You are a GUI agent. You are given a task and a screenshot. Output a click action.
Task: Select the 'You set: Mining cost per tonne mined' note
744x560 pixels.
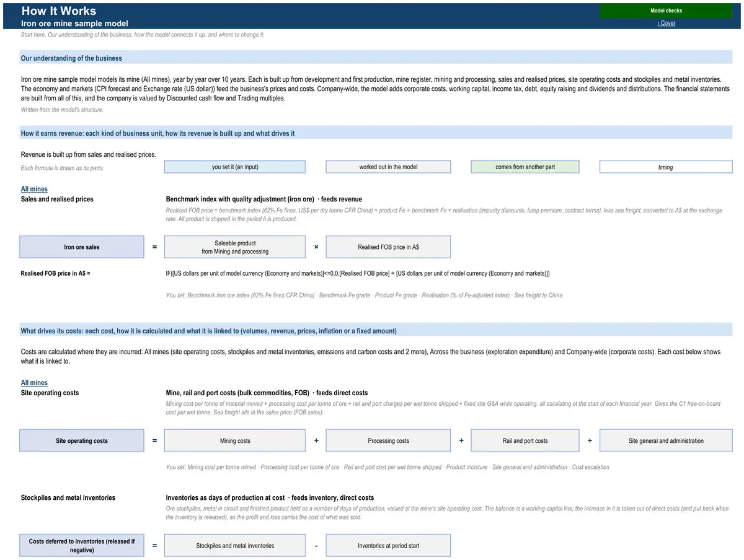(387, 467)
